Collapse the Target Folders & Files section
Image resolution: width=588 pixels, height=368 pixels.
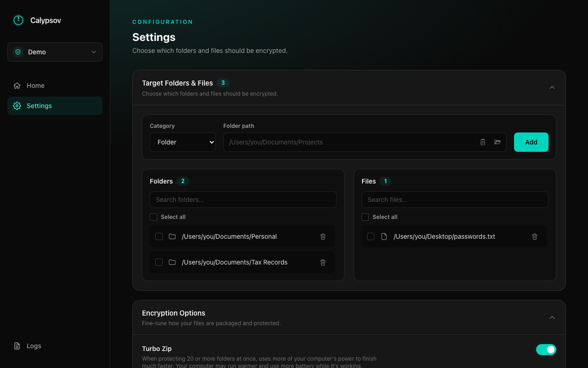click(x=552, y=87)
